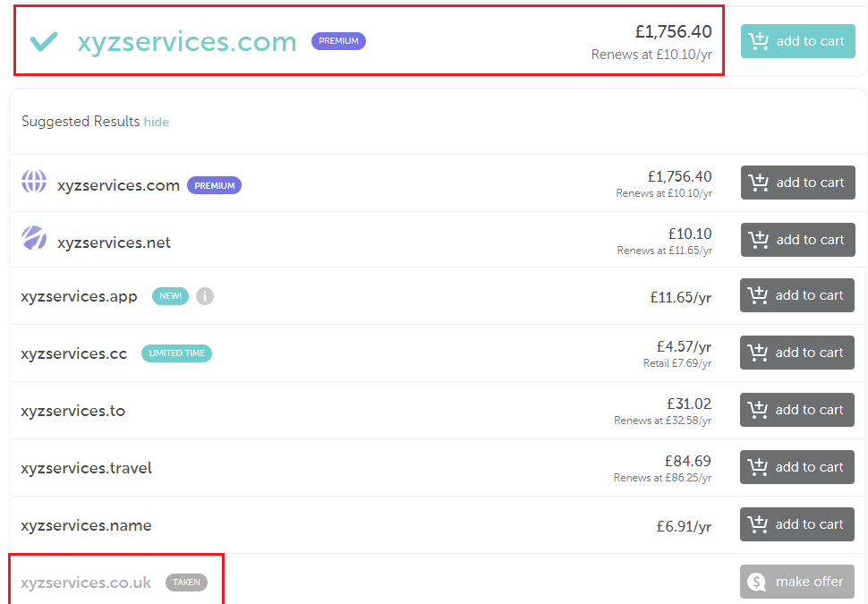
Task: Add xyzservices.travel to cart
Action: [797, 467]
